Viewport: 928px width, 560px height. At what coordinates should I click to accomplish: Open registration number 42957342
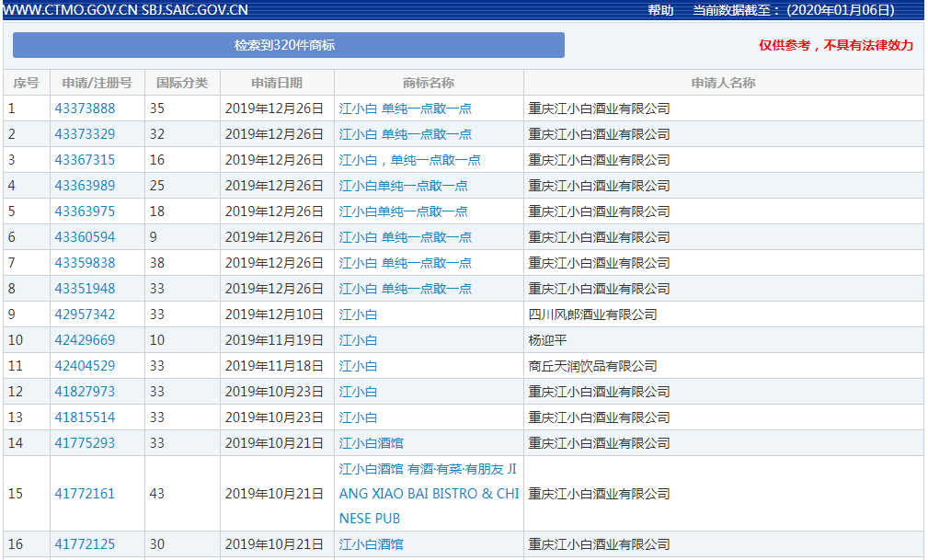coord(85,314)
